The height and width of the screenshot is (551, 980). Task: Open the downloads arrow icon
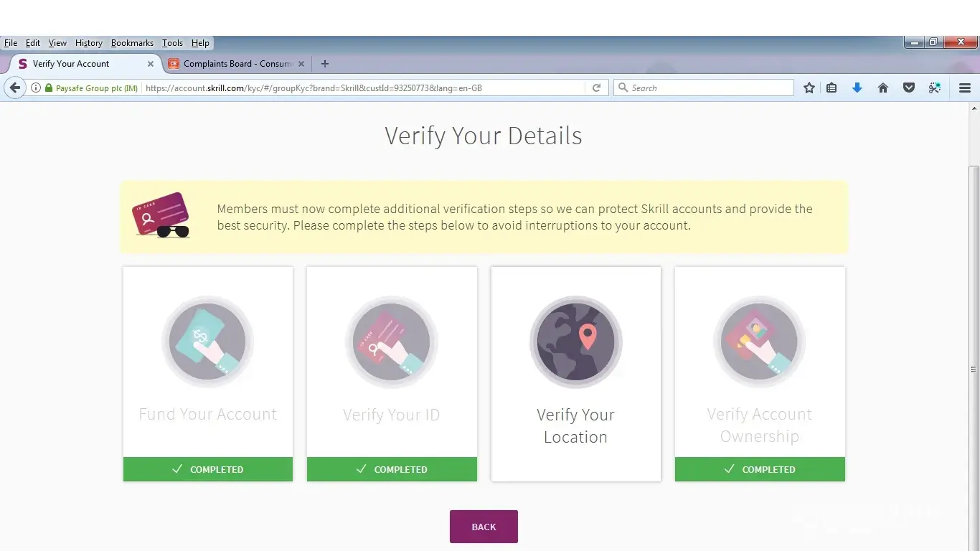click(x=857, y=88)
